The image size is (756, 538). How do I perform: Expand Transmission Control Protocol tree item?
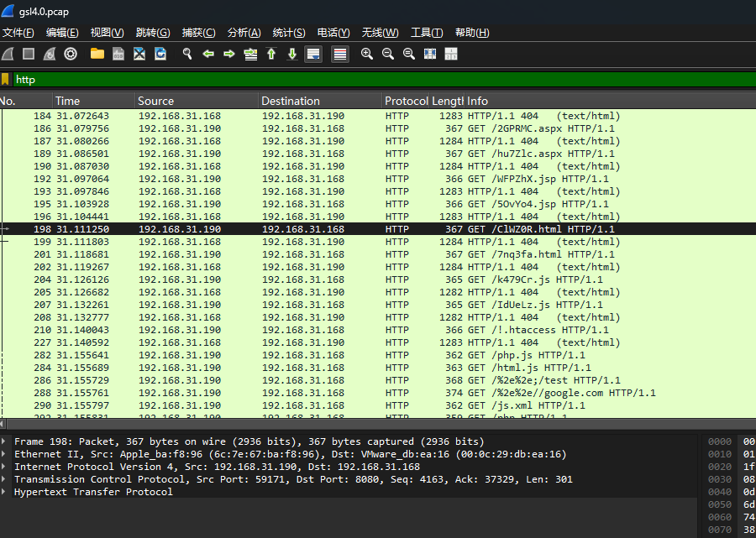click(5, 479)
